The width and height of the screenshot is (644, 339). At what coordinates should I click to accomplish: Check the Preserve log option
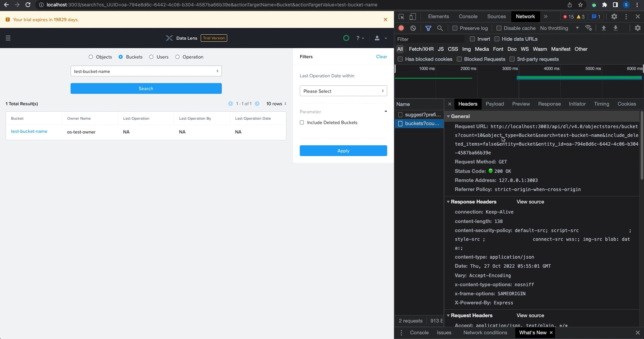[x=455, y=28]
